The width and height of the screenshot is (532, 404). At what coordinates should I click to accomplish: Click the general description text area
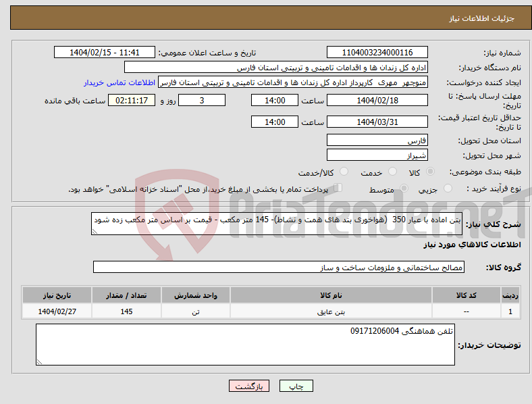277,224
